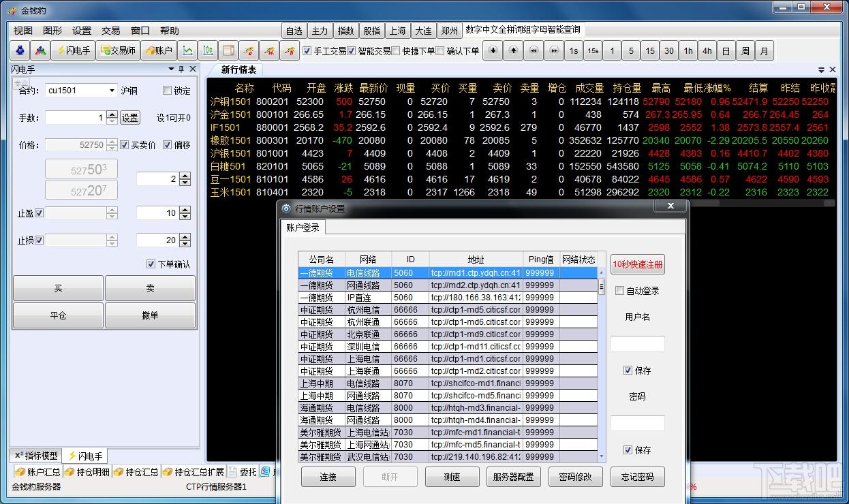
Task: Open the 交易 menu
Action: coord(111,31)
